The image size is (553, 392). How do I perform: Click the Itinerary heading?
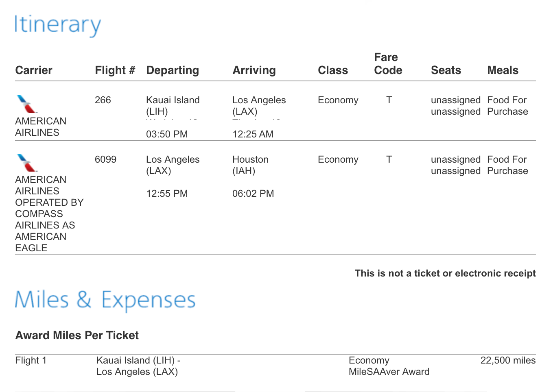click(x=58, y=25)
